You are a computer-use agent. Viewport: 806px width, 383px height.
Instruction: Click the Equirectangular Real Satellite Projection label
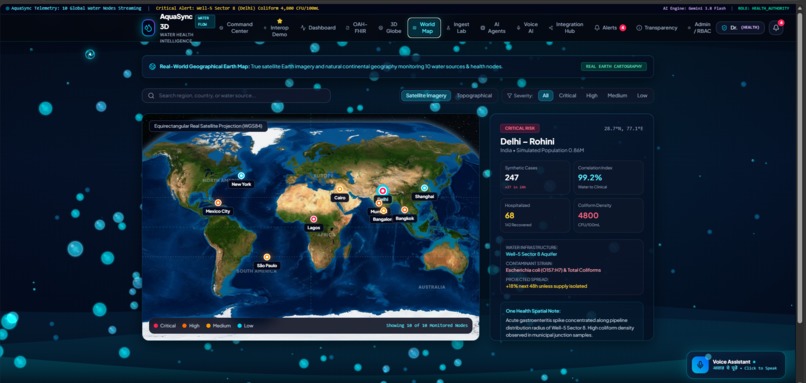pyautogui.click(x=208, y=126)
